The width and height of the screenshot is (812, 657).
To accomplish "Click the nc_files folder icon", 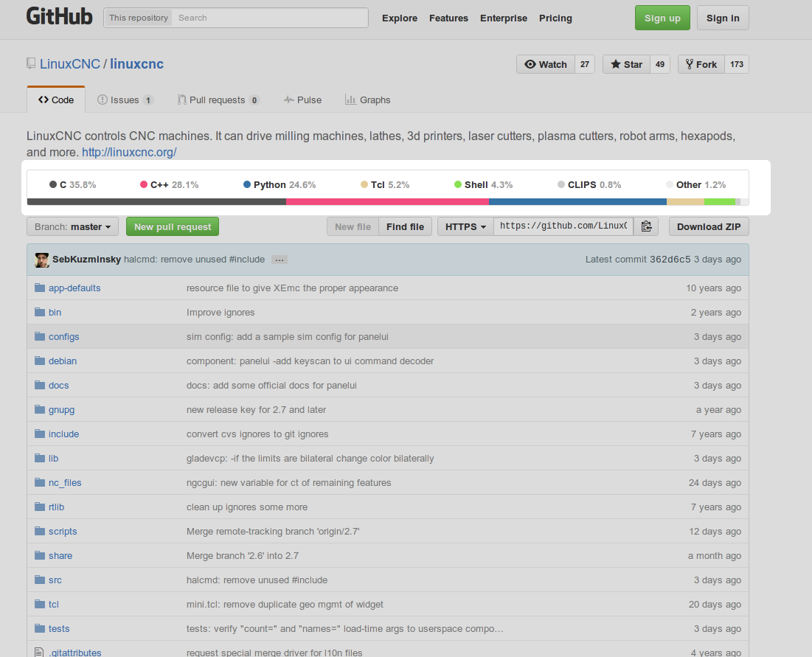I will (x=40, y=482).
